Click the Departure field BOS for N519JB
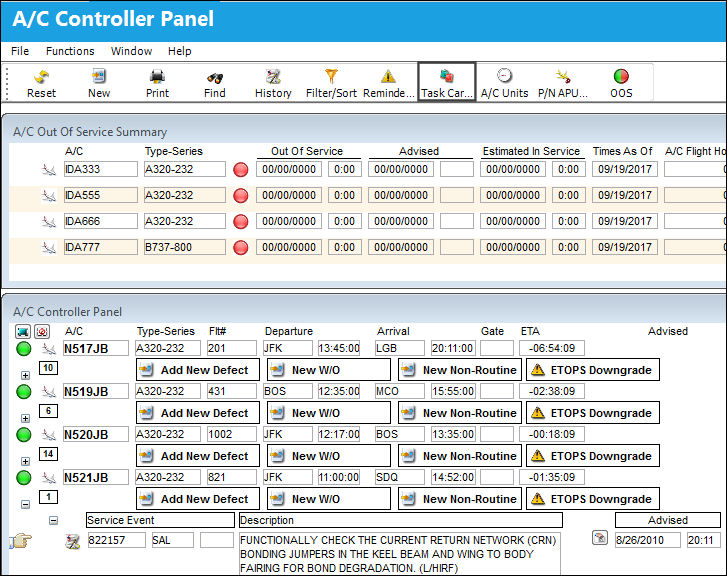 (x=287, y=391)
